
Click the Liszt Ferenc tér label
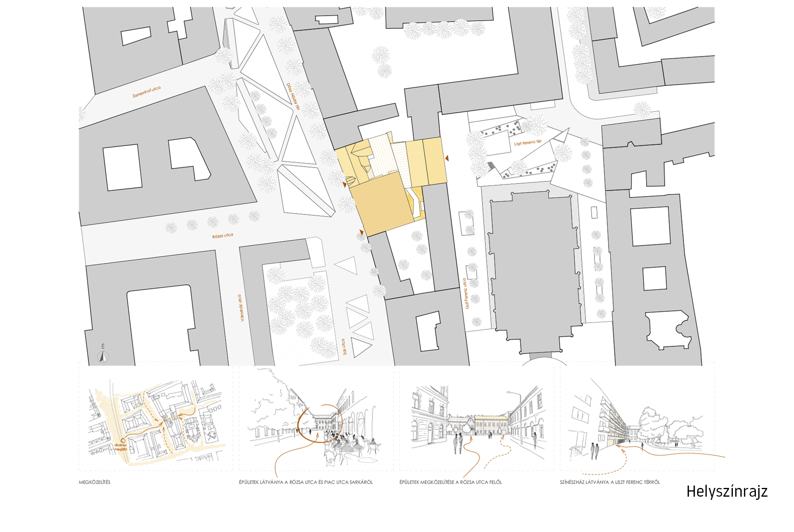coord(528,143)
